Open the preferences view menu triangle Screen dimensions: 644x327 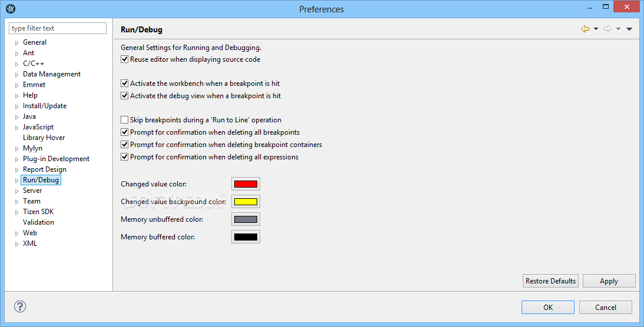(x=629, y=29)
